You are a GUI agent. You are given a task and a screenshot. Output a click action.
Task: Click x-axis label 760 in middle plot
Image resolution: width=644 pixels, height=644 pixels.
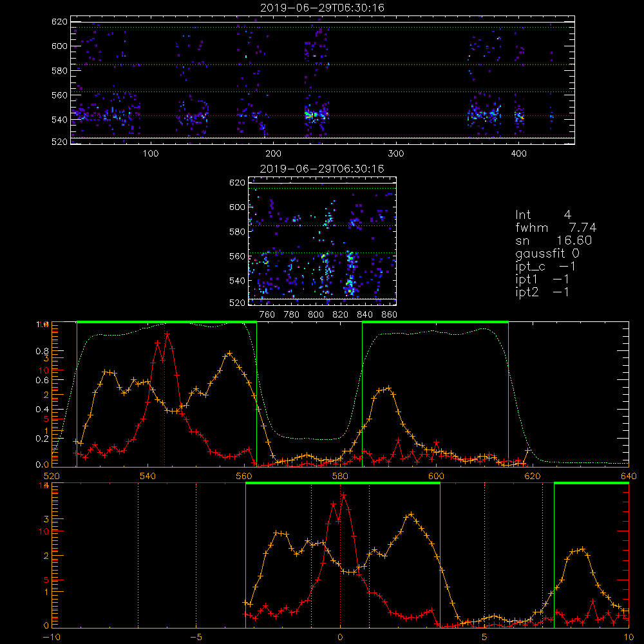[267, 315]
